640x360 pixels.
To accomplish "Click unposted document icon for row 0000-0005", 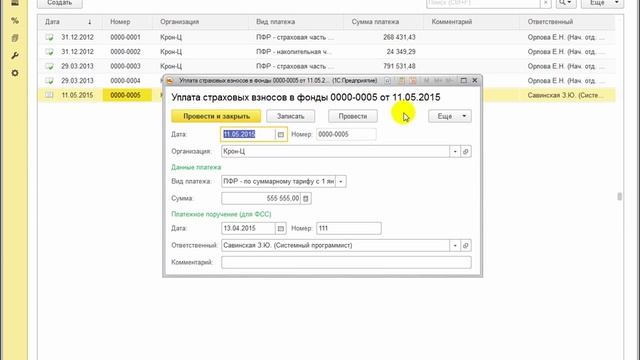I will point(49,95).
